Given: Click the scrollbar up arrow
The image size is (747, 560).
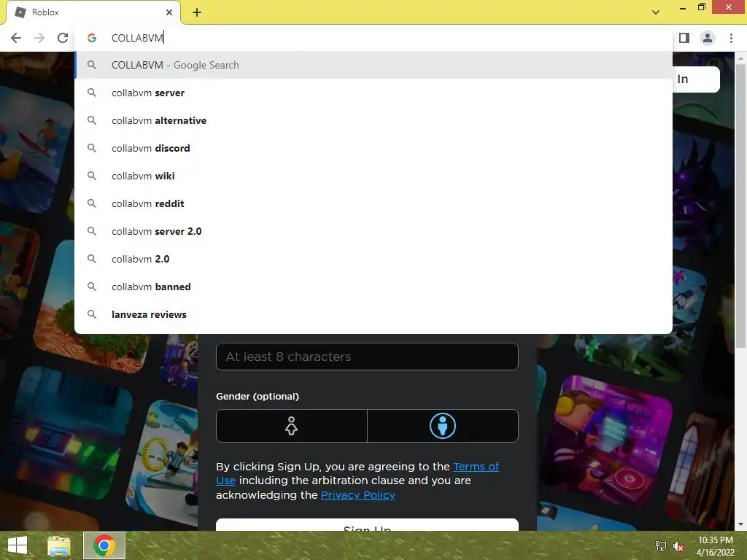Looking at the screenshot, I should 740,58.
